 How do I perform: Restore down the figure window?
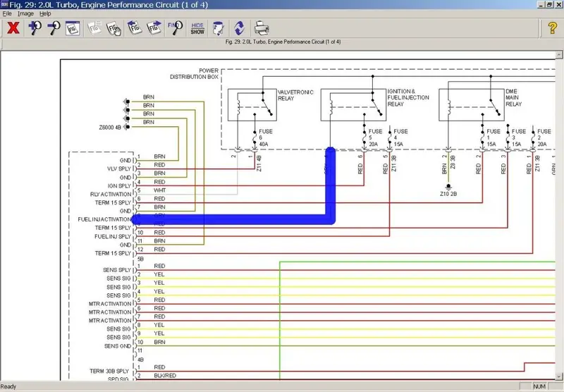(x=549, y=4)
